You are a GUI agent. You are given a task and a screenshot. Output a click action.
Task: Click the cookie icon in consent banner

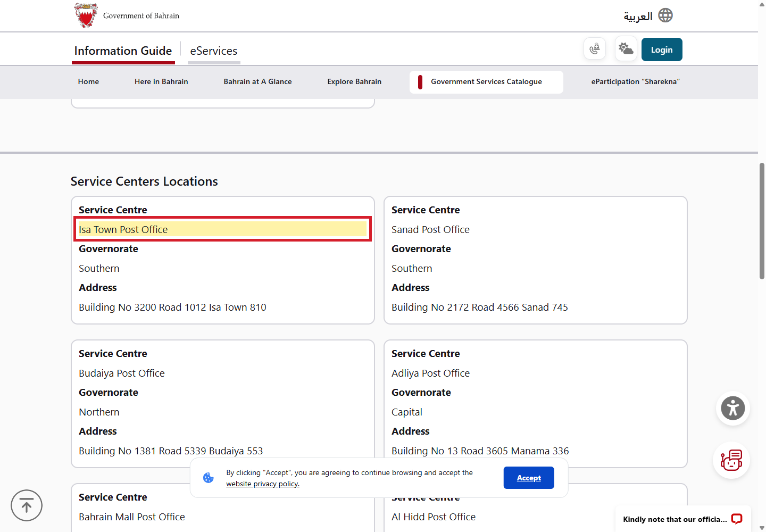tap(209, 478)
